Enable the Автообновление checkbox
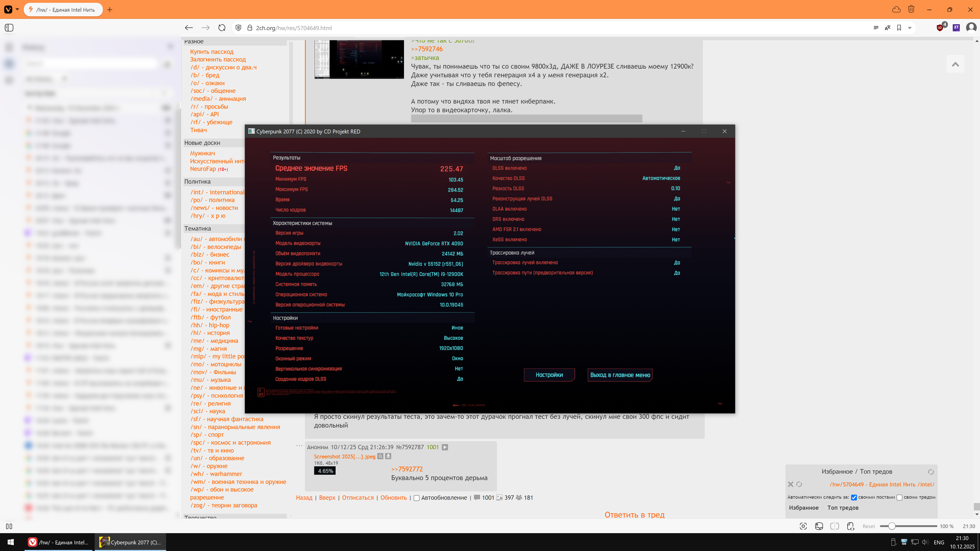This screenshot has height=551, width=980. (x=416, y=498)
